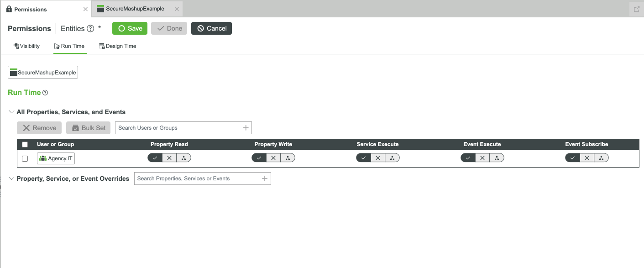644x268 pixels.
Task: Click the Remove icon button
Action: (39, 127)
